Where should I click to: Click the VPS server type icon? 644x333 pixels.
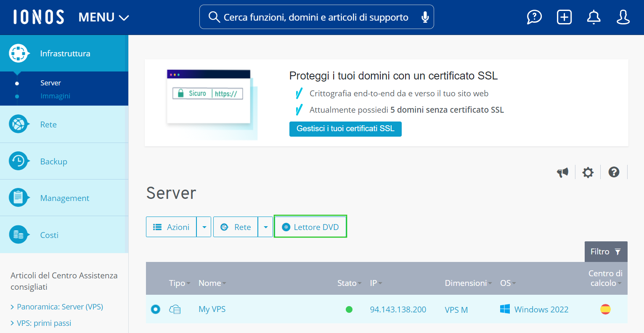click(x=175, y=309)
